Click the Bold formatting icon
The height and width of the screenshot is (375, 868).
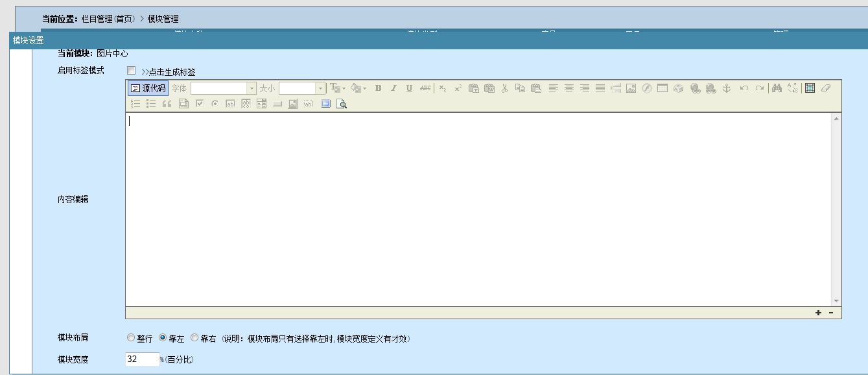[379, 88]
